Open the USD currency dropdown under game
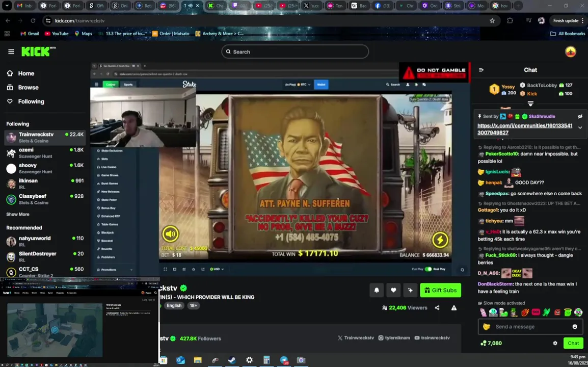588x367 pixels. [217, 269]
